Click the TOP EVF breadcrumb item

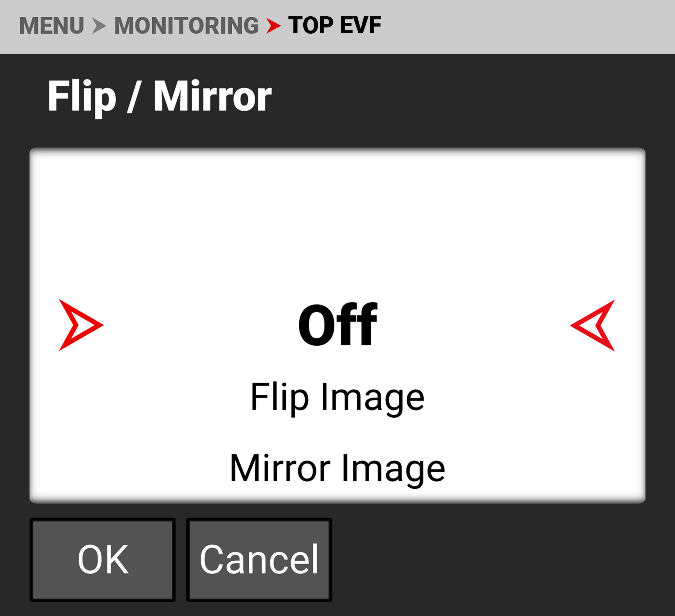pyautogui.click(x=335, y=26)
